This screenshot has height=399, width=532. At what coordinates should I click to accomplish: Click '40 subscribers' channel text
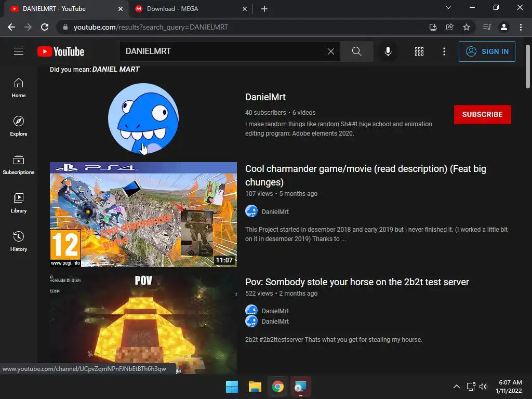click(265, 112)
